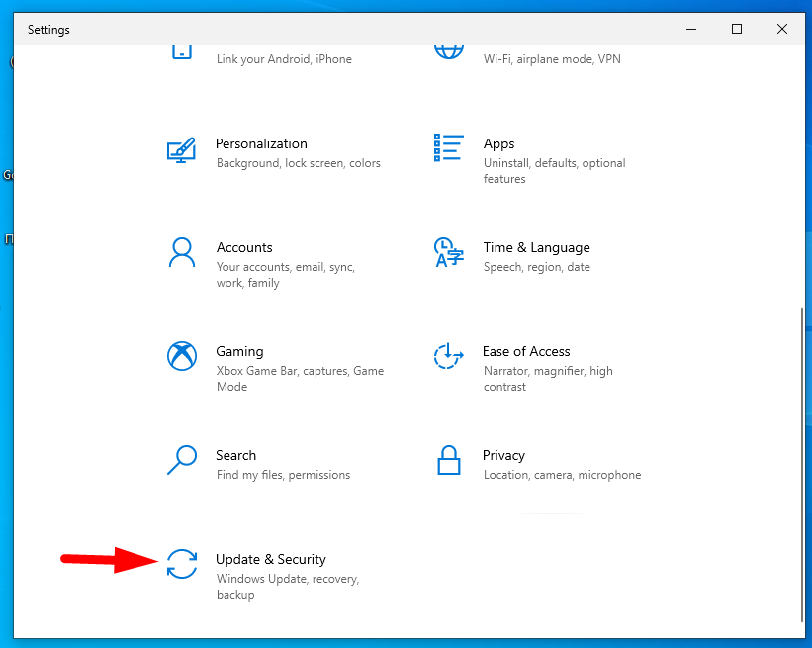
Task: Select the "Ease of Access" heading text
Action: (x=526, y=351)
